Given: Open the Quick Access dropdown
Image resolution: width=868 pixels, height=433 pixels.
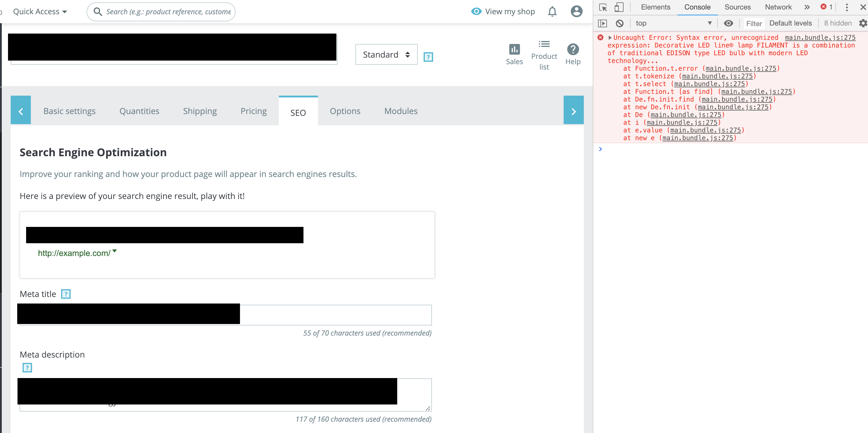Looking at the screenshot, I should 40,12.
